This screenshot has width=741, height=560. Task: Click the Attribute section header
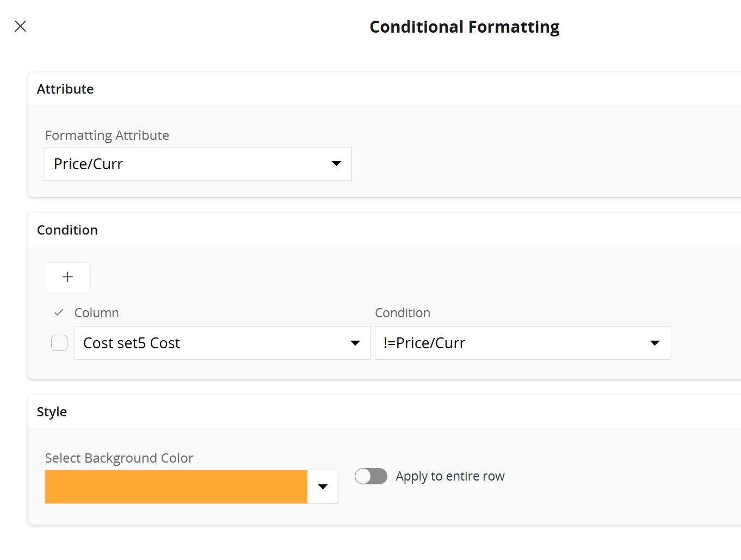tap(65, 89)
